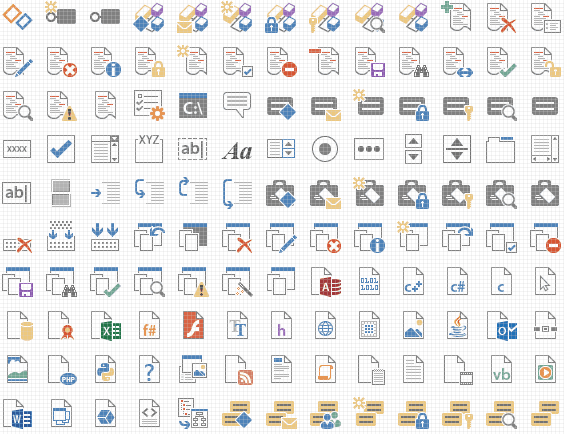This screenshot has width=564, height=434.
Task: Select the gray briefcase with key icon
Action: coord(457,194)
